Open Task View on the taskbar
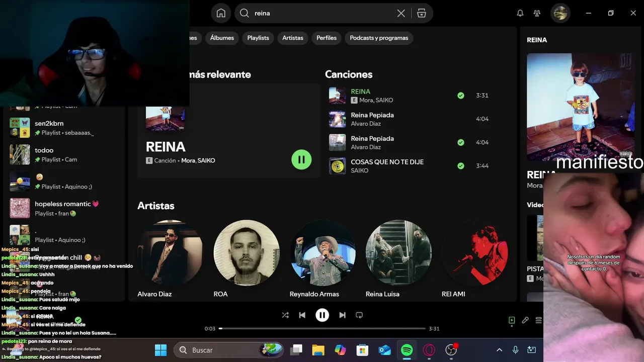This screenshot has width=644, height=362. (296, 350)
